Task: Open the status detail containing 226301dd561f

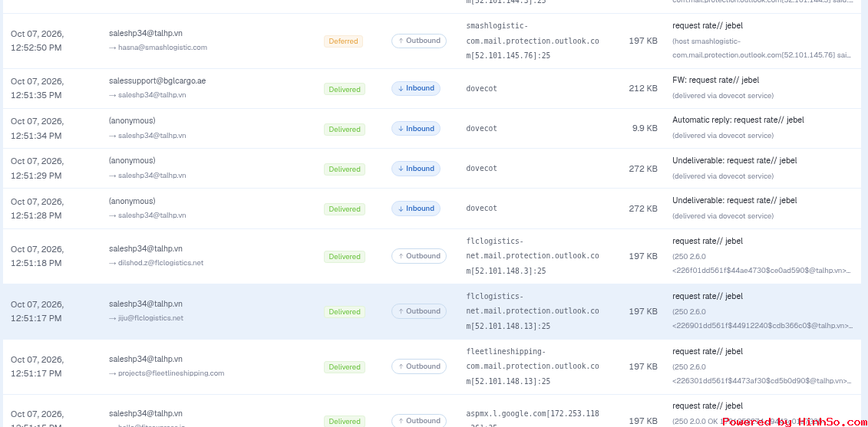Action: [x=762, y=373]
